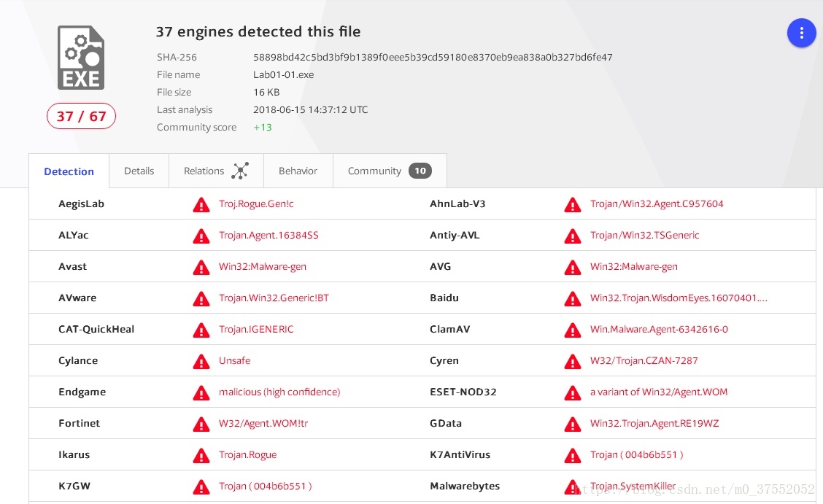
Task: Click the engine name AegisLab
Action: click(x=81, y=203)
